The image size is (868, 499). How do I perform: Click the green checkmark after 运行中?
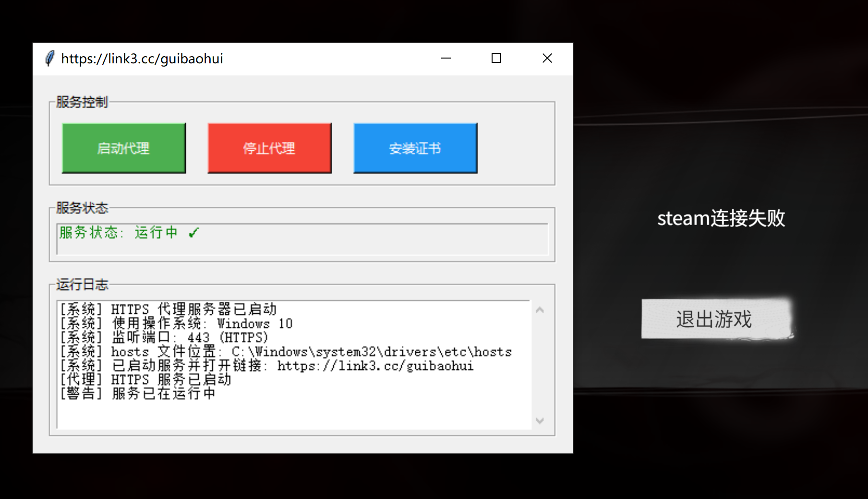193,233
